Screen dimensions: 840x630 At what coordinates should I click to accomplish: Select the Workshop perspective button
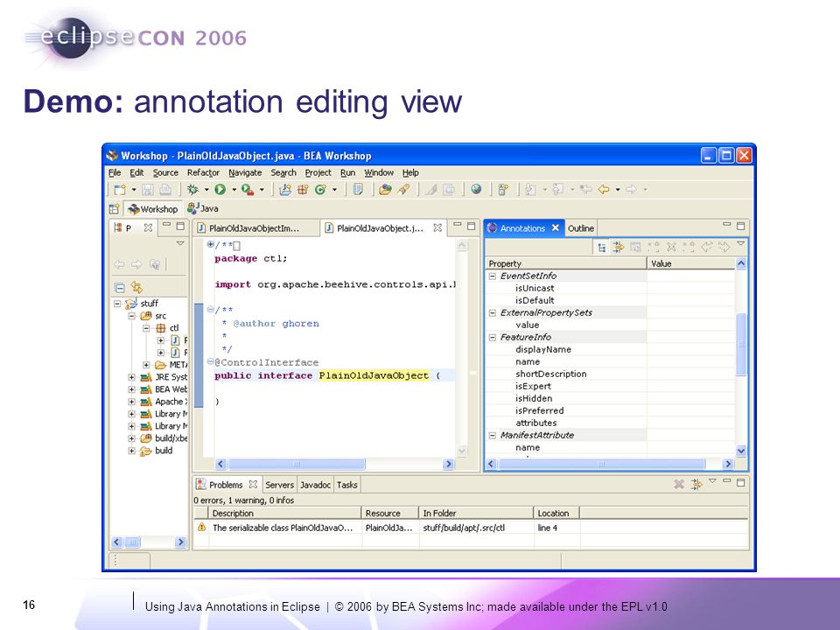click(x=152, y=209)
